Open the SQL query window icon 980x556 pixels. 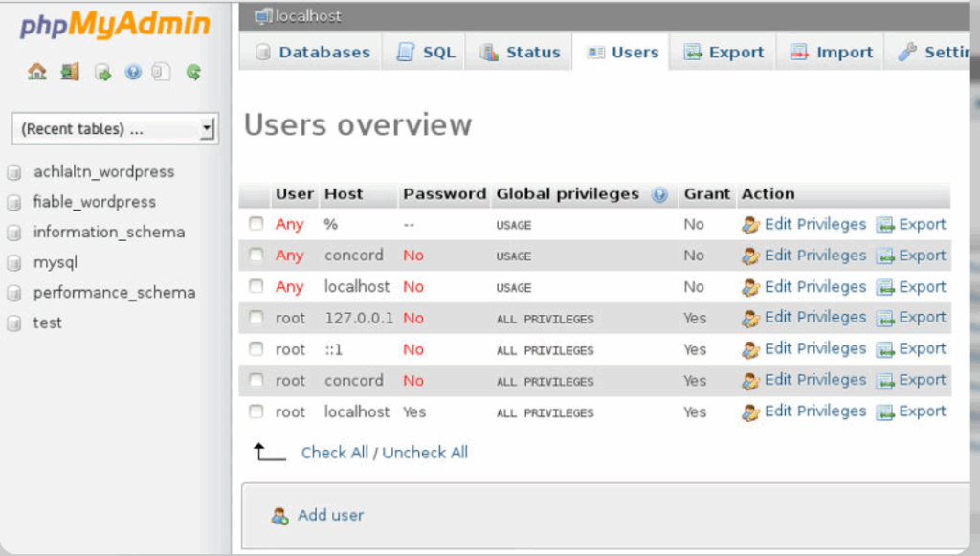[x=101, y=71]
